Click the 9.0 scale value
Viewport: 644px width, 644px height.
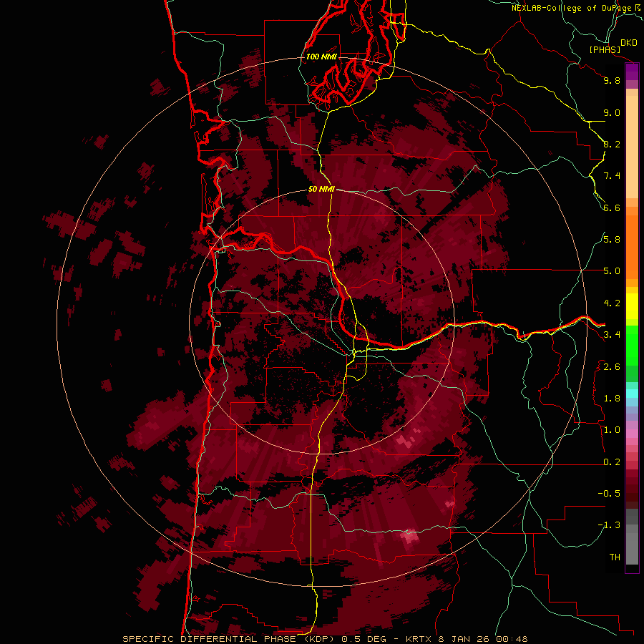click(612, 112)
